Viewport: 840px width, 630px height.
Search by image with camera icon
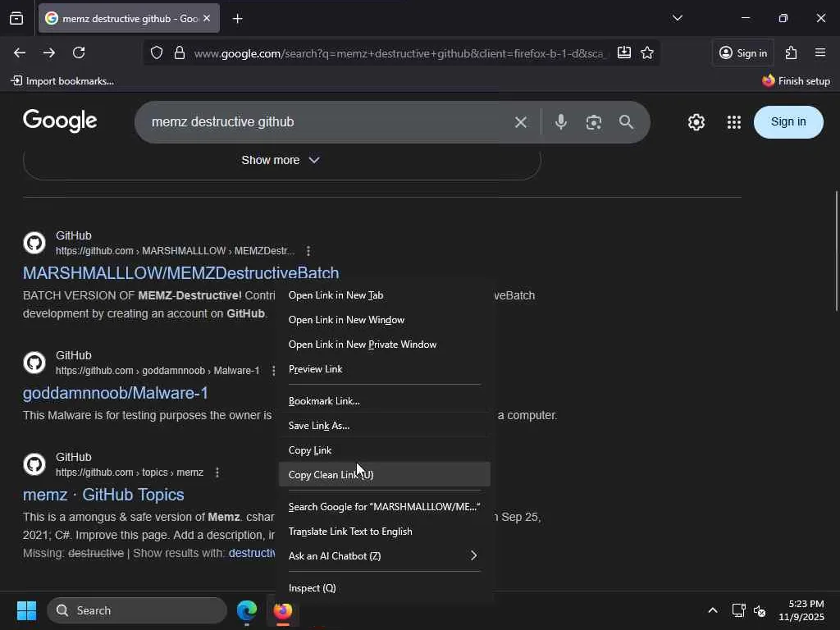click(x=594, y=122)
